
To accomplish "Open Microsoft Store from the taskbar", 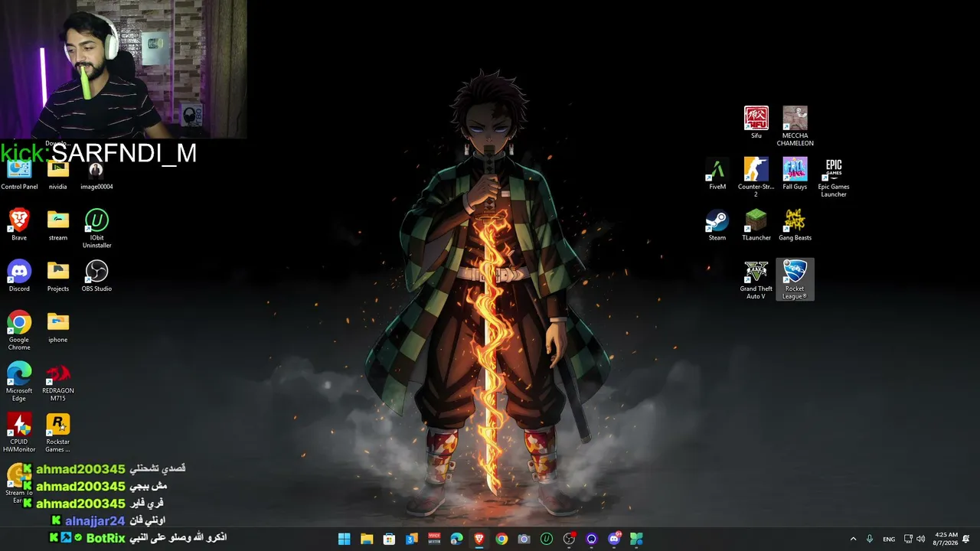I will point(389,539).
